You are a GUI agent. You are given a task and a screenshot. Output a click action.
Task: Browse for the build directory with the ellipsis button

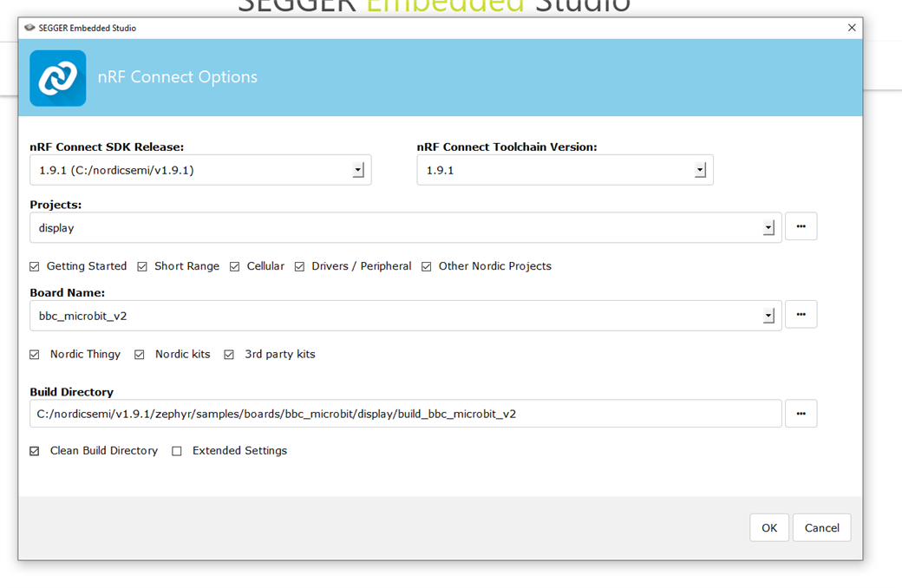click(801, 414)
